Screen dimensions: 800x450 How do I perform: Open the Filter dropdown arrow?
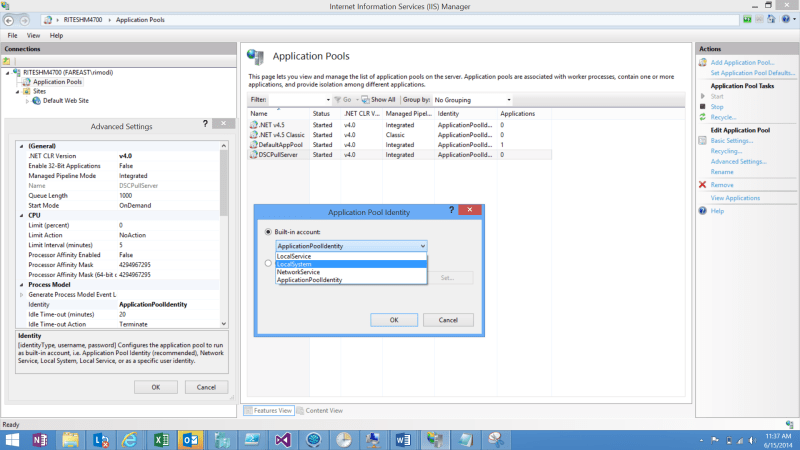click(328, 100)
